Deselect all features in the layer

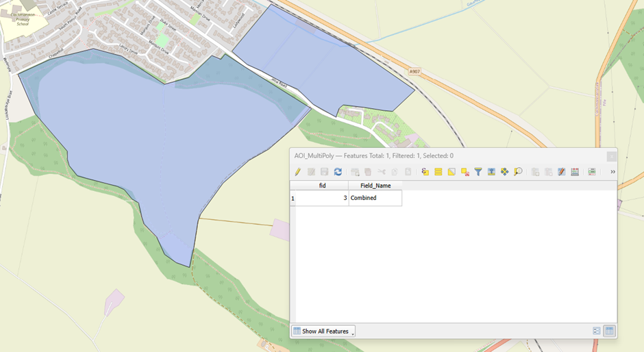tap(465, 172)
